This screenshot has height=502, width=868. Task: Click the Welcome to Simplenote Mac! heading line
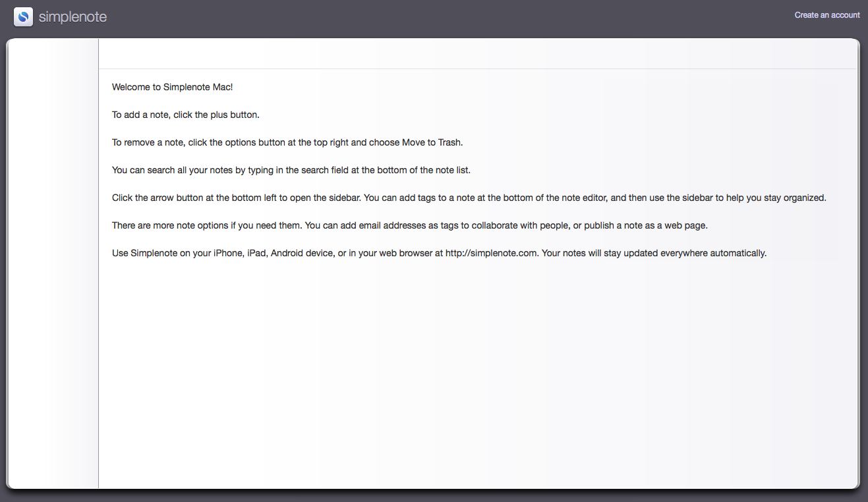tap(172, 87)
